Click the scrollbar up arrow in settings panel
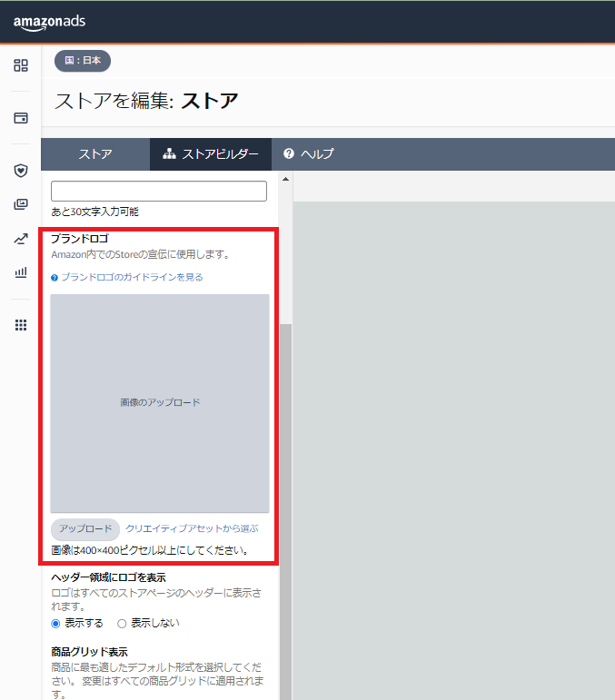The image size is (615, 700). click(x=285, y=179)
